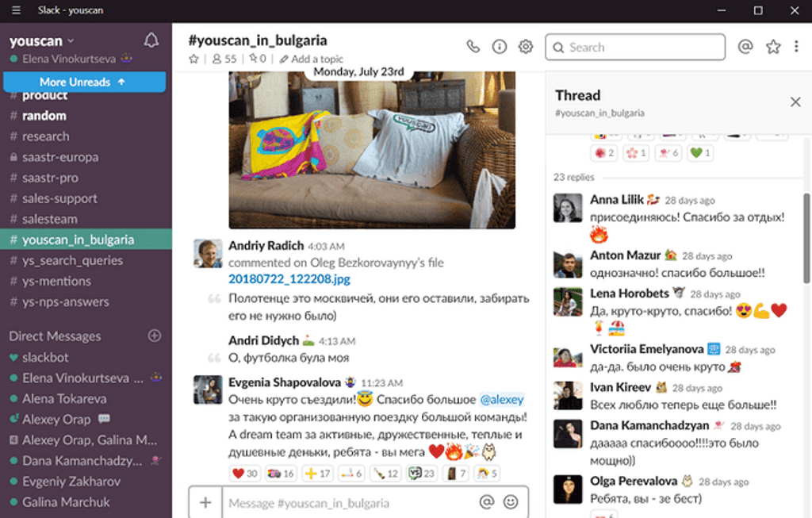Toggle thread reaction with 6 count
812x518 pixels.
point(668,153)
